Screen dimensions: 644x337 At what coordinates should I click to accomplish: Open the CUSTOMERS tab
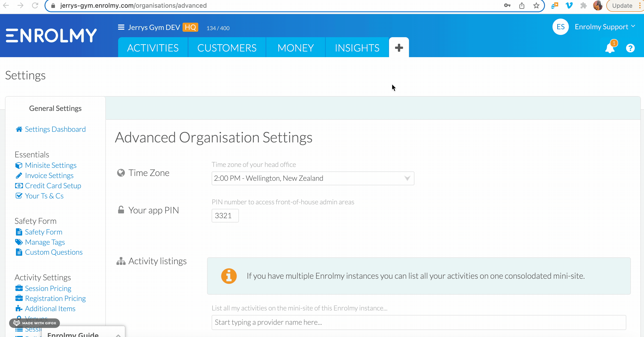click(227, 47)
